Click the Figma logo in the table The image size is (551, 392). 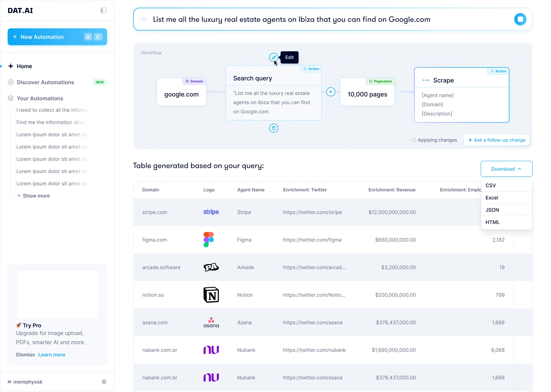[x=209, y=240]
